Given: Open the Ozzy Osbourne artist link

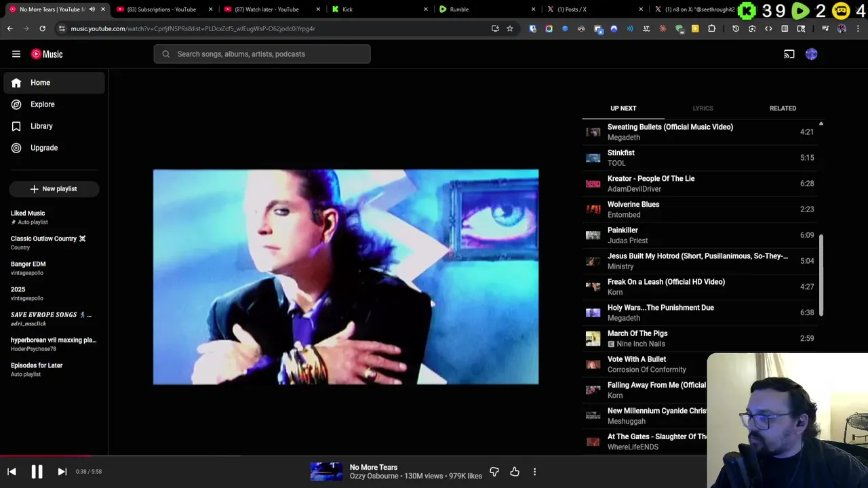Looking at the screenshot, I should (374, 476).
